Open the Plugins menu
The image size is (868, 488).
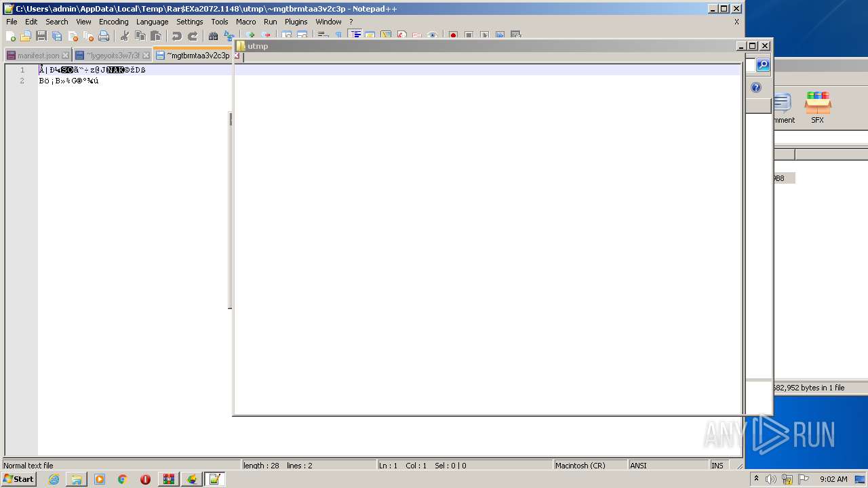(296, 22)
